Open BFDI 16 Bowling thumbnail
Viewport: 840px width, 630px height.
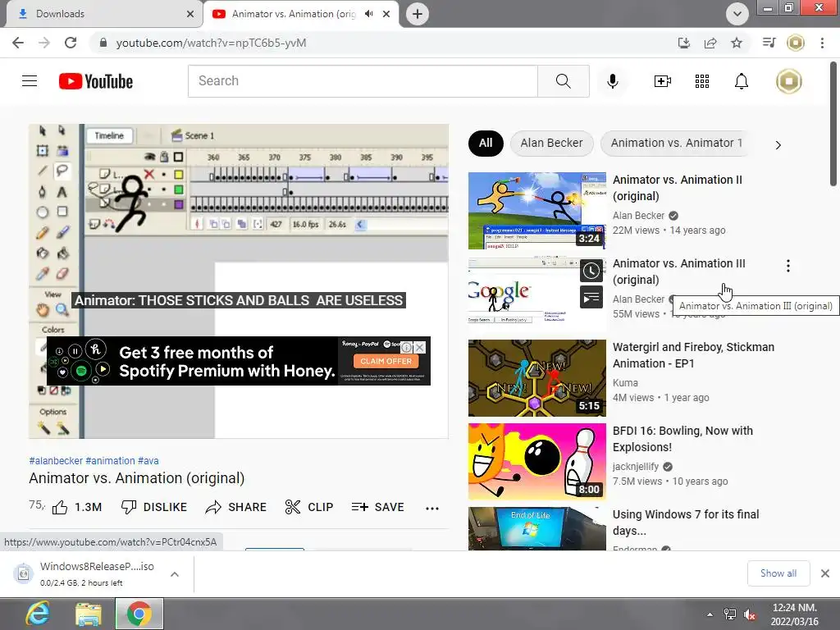click(536, 461)
